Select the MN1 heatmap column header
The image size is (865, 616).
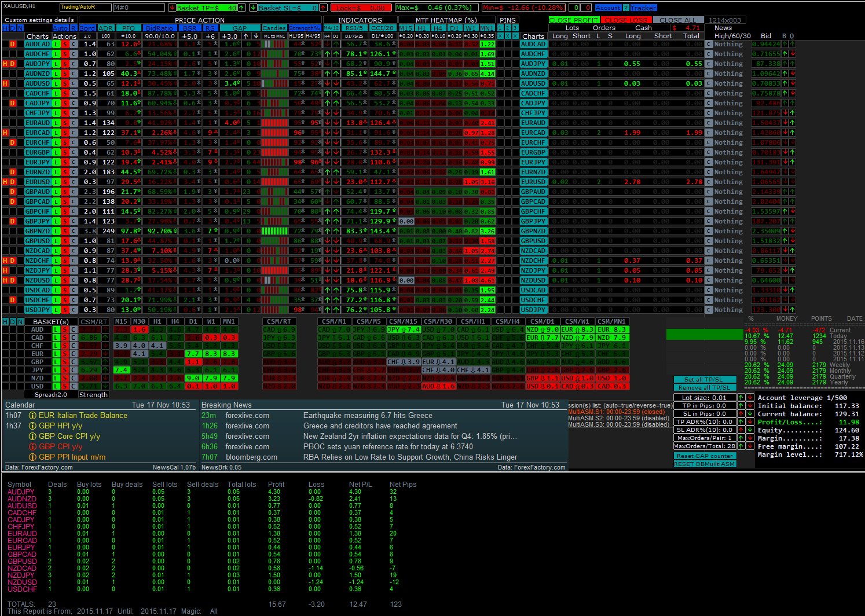487,28
